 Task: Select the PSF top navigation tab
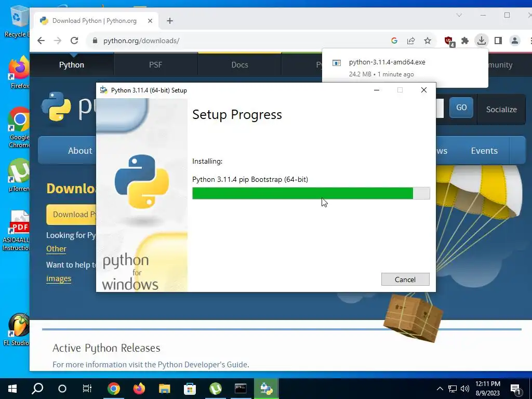pyautogui.click(x=156, y=64)
